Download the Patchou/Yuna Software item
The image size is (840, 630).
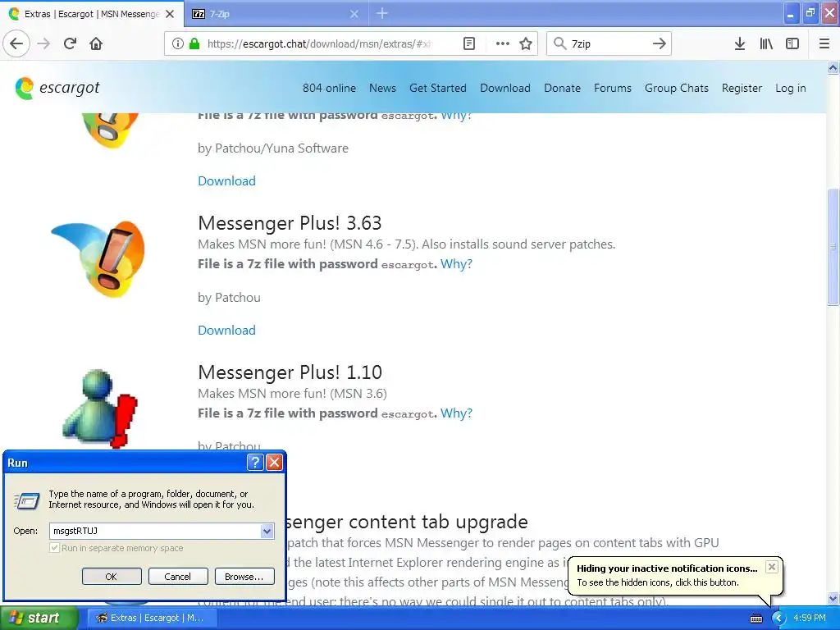[x=226, y=180]
